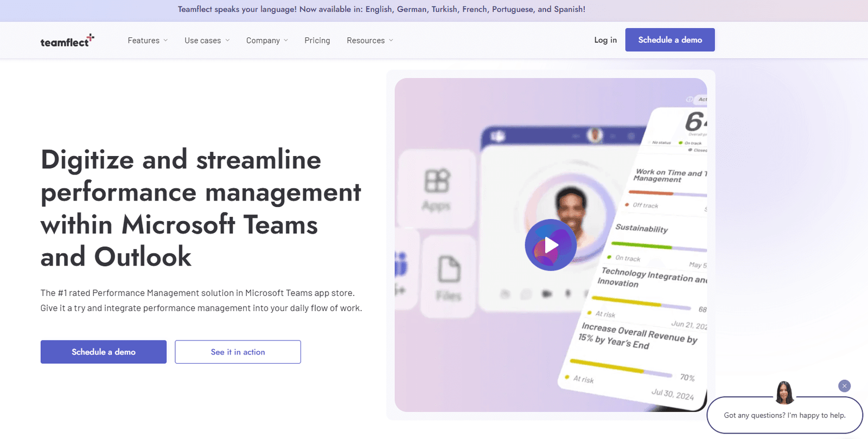The height and width of the screenshot is (439, 868).
Task: Expand the Resources menu
Action: tap(370, 41)
